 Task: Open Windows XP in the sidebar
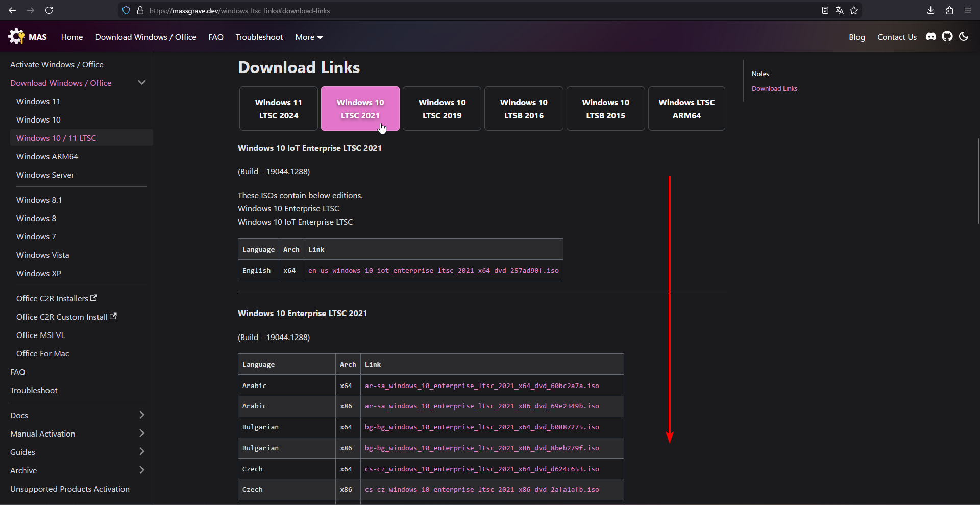(x=38, y=273)
